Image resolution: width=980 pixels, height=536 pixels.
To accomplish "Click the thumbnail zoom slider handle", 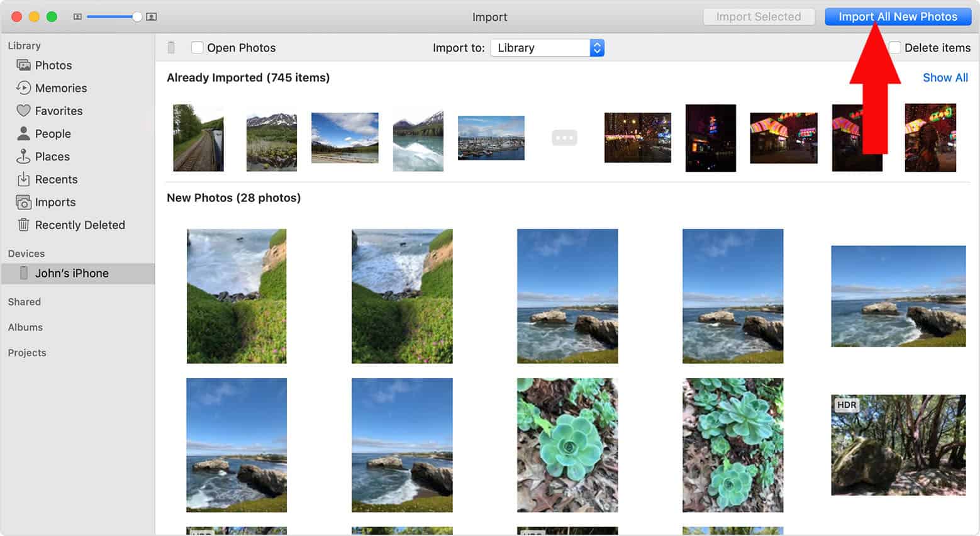I will click(136, 17).
